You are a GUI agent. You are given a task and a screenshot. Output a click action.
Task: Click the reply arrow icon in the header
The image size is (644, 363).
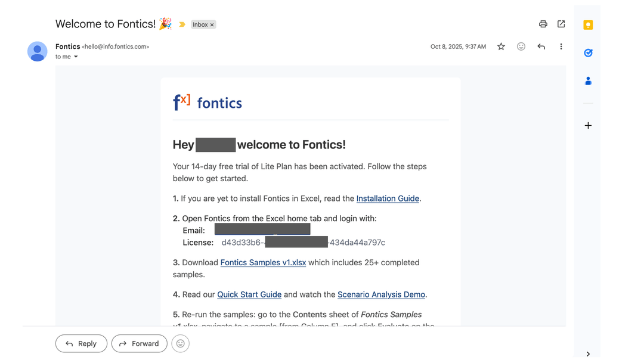point(541,46)
